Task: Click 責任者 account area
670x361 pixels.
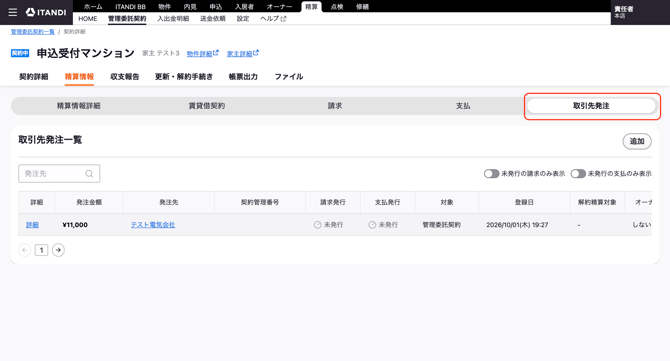Action: pyautogui.click(x=640, y=12)
